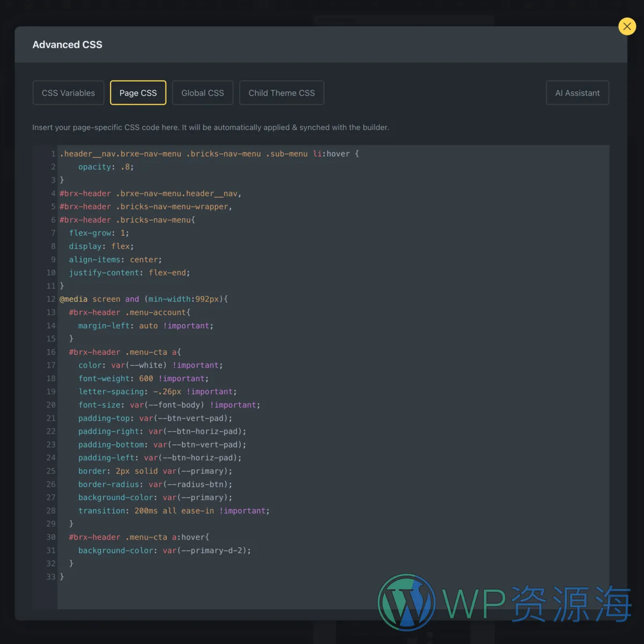Image resolution: width=644 pixels, height=644 pixels.
Task: Click '#brx-header .bricks-nav-menu{' line
Action: [x=127, y=220]
